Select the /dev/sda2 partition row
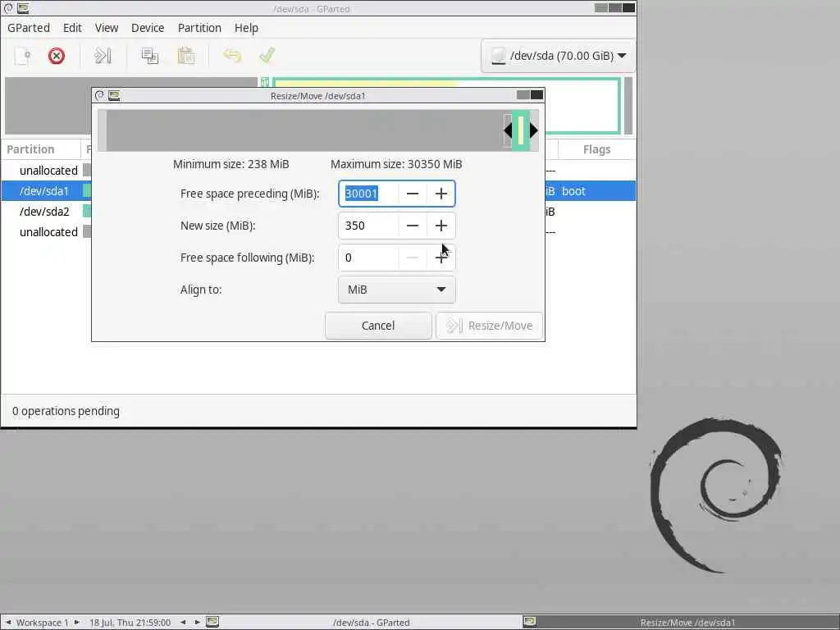 318,212
